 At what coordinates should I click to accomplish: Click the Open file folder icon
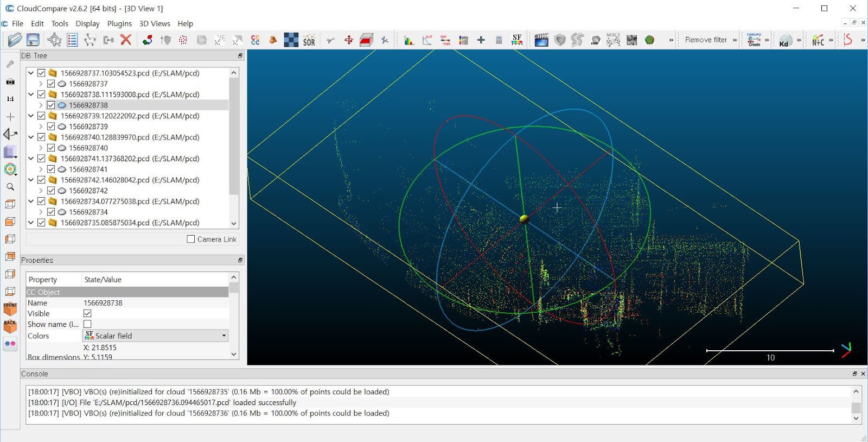(15, 40)
